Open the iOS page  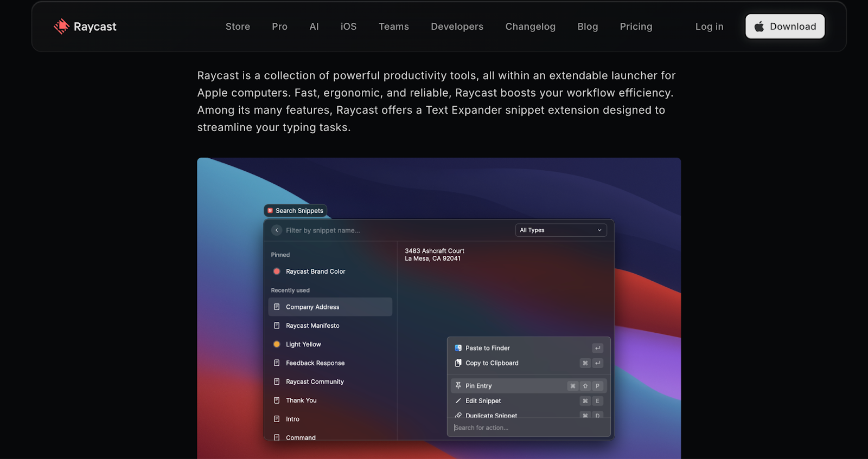click(x=348, y=27)
